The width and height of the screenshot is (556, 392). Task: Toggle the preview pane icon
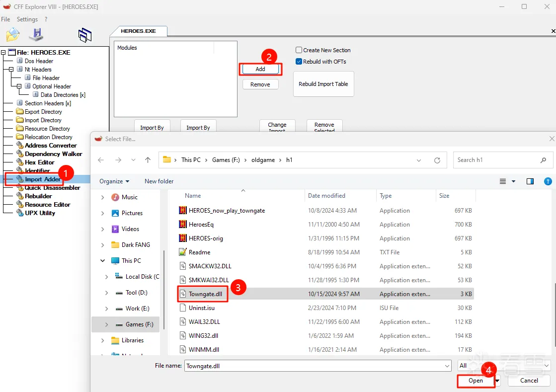530,181
